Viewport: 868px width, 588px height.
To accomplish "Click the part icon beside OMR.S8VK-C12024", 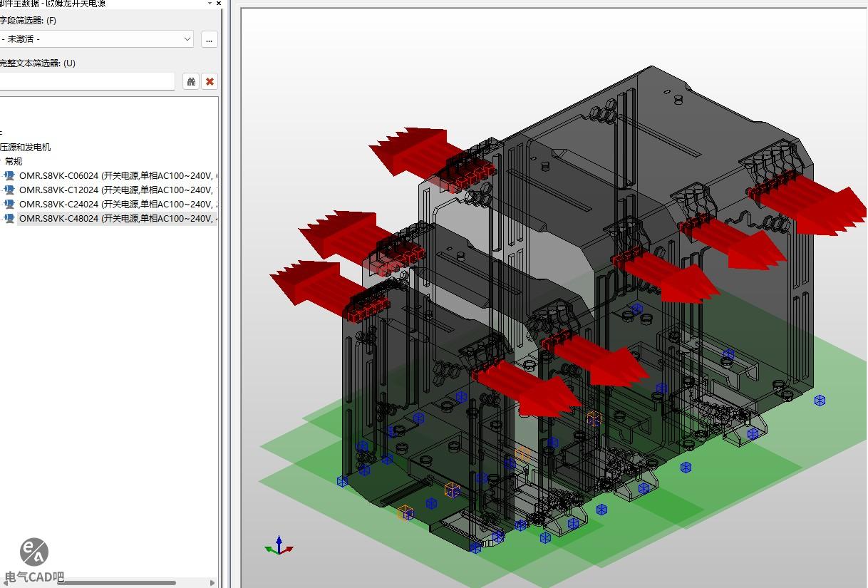I will click(9, 190).
